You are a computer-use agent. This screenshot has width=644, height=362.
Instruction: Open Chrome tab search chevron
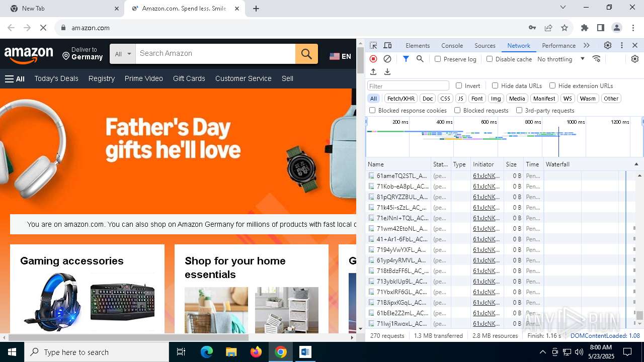[x=563, y=8]
